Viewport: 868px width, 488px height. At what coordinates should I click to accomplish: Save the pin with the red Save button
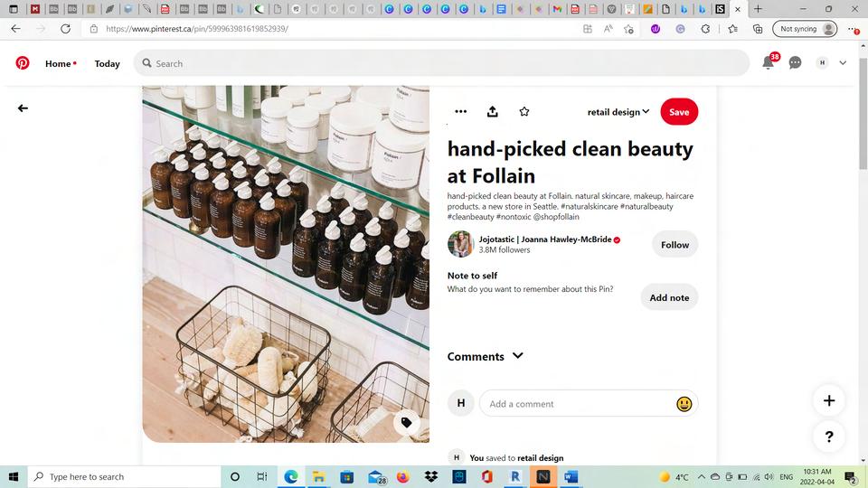pyautogui.click(x=679, y=112)
